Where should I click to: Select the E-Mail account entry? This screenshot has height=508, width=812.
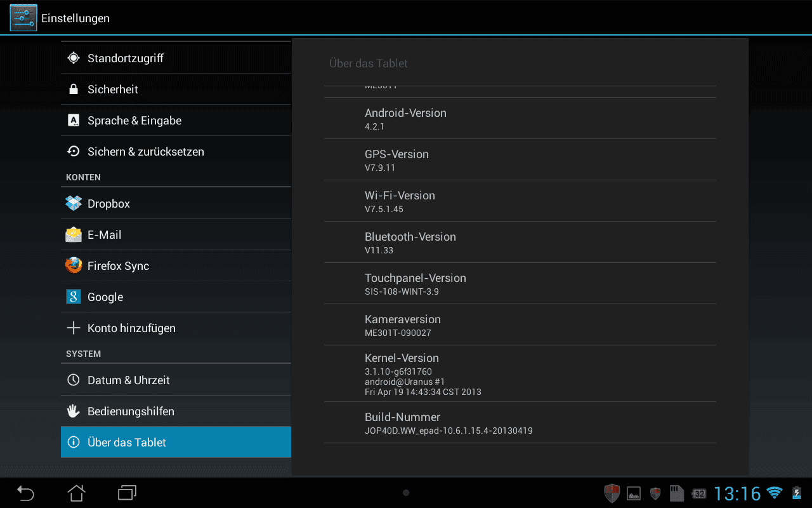(176, 234)
